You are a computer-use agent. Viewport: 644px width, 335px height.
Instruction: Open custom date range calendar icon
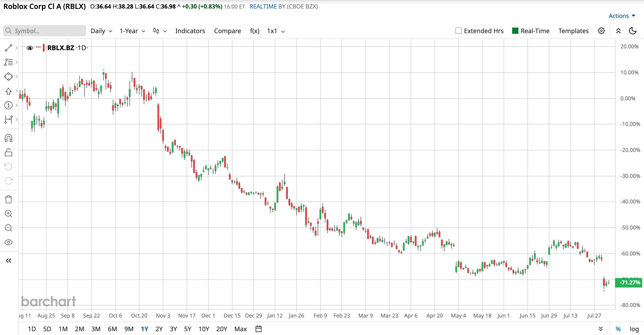tap(259, 329)
